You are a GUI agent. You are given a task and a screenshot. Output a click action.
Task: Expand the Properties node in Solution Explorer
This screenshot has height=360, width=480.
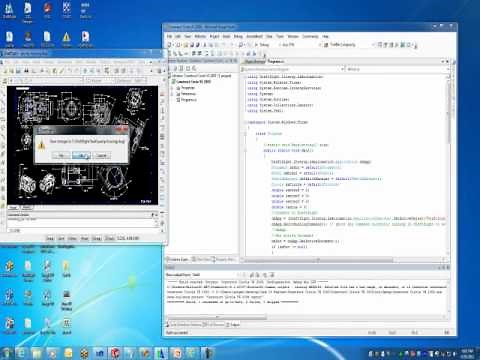tap(173, 88)
